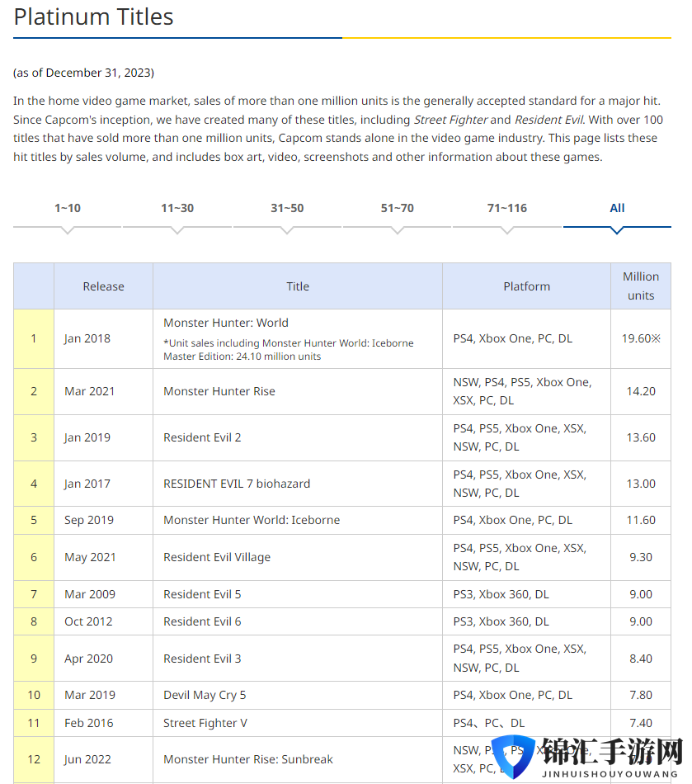Open the 51~70 ranking tab
The height and width of the screenshot is (784, 692).
pyautogui.click(x=398, y=208)
